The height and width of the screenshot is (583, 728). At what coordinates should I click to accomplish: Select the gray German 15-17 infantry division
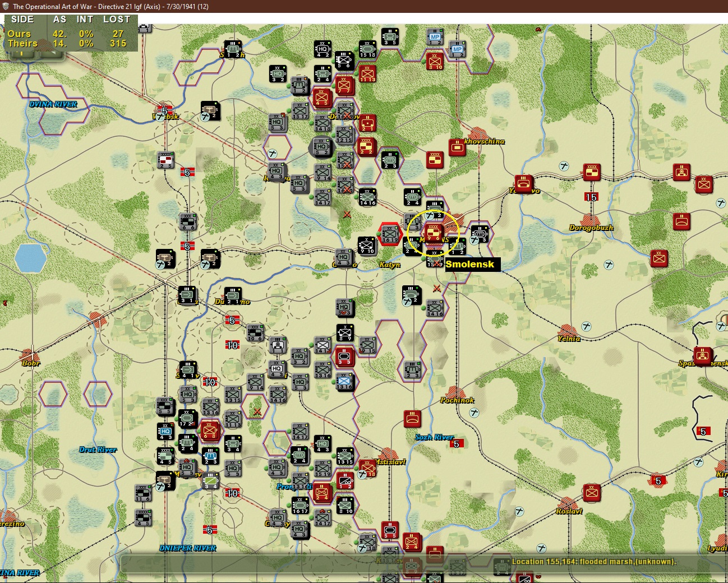(x=300, y=110)
